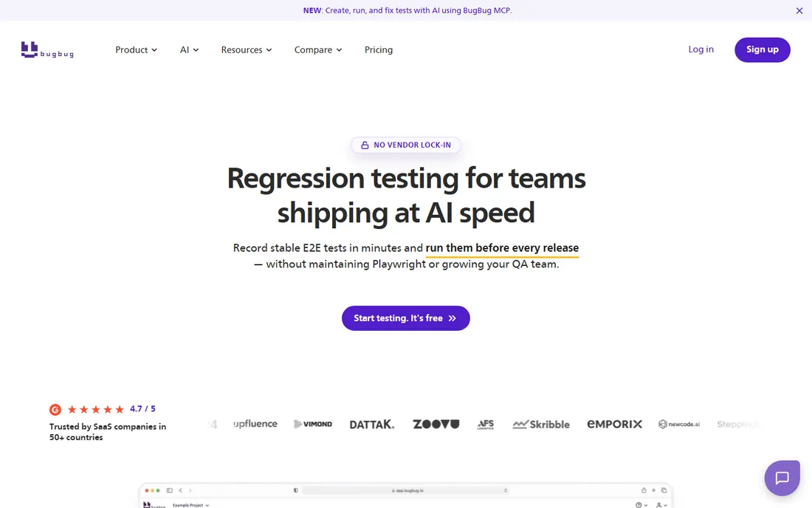Expand the Product menu

coord(136,49)
